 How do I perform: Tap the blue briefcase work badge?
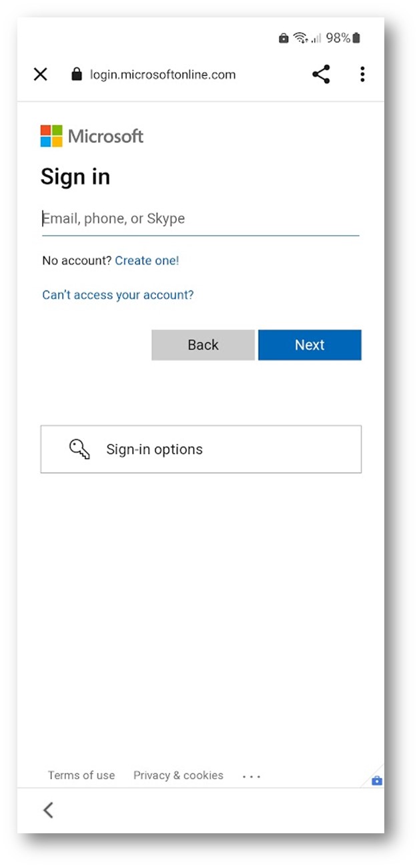[x=377, y=781]
